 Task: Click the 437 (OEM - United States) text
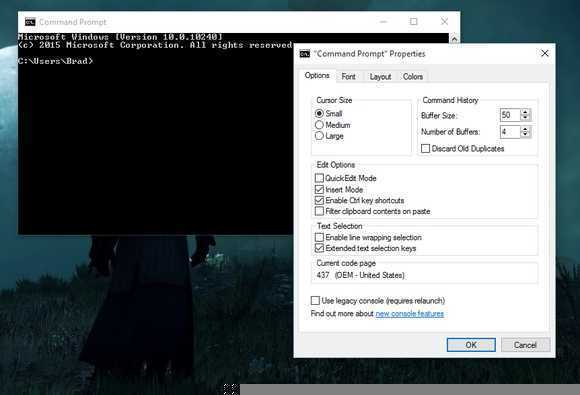[x=360, y=275]
